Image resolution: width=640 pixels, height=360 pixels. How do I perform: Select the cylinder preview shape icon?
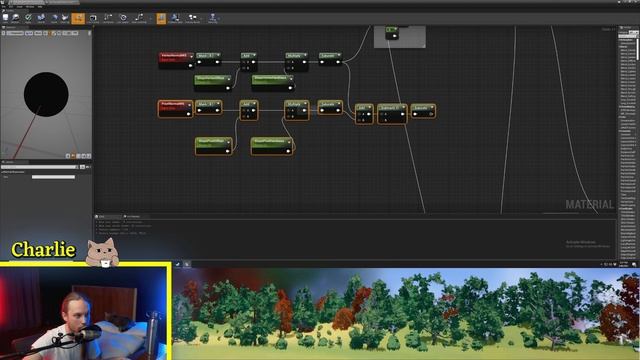(68, 156)
